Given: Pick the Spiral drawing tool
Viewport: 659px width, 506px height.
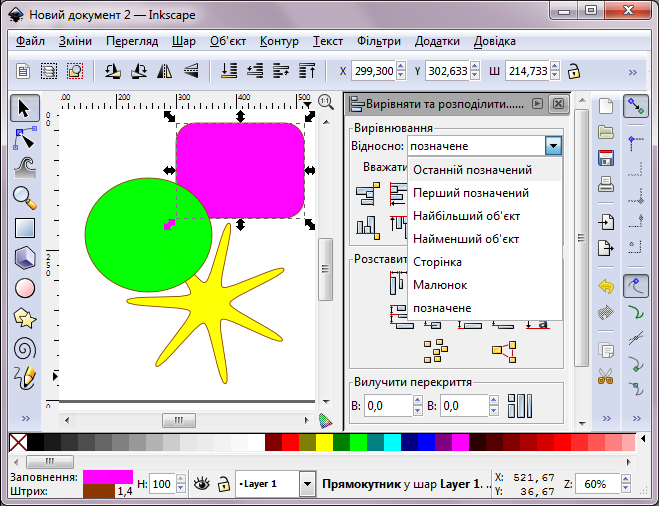Looking at the screenshot, I should 25,348.
